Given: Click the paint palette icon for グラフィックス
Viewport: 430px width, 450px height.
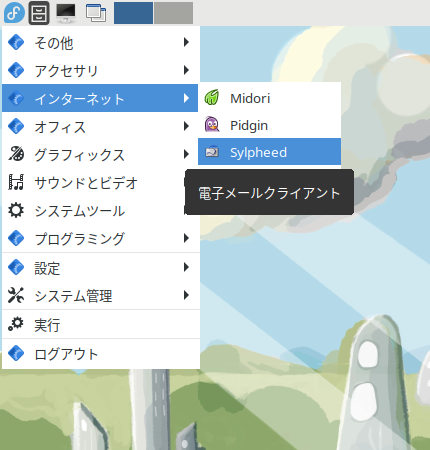Looking at the screenshot, I should [x=16, y=154].
